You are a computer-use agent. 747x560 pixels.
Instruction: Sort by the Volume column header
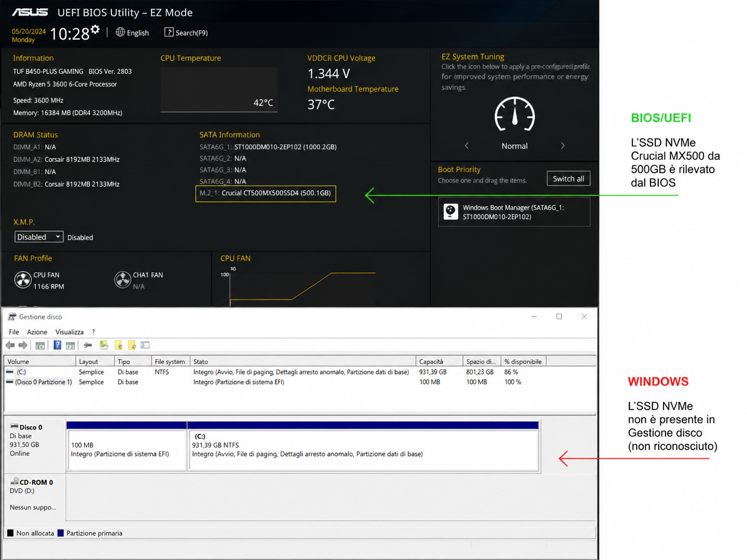point(40,361)
